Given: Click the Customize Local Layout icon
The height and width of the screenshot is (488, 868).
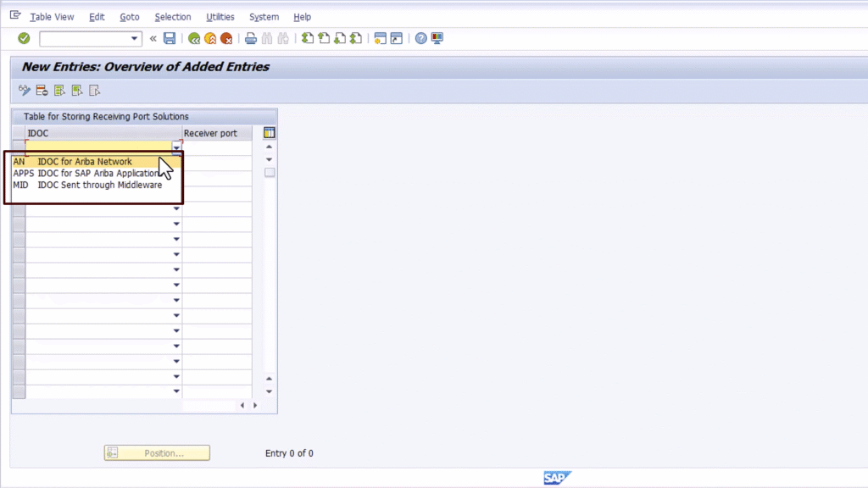Looking at the screenshot, I should pyautogui.click(x=436, y=38).
